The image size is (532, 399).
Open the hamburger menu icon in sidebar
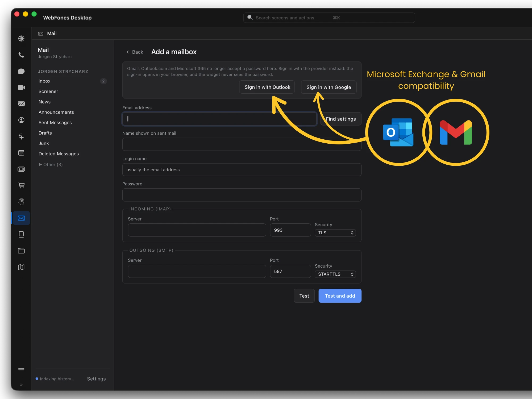(21, 370)
